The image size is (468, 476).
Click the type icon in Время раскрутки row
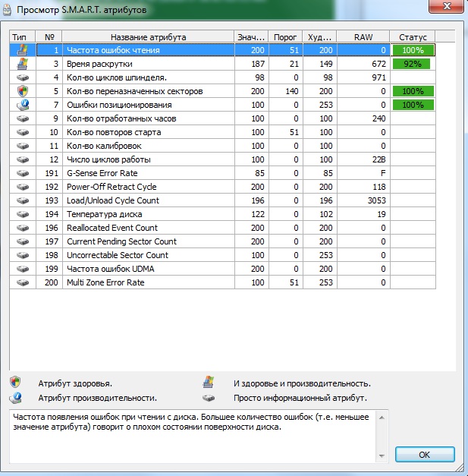pos(22,64)
